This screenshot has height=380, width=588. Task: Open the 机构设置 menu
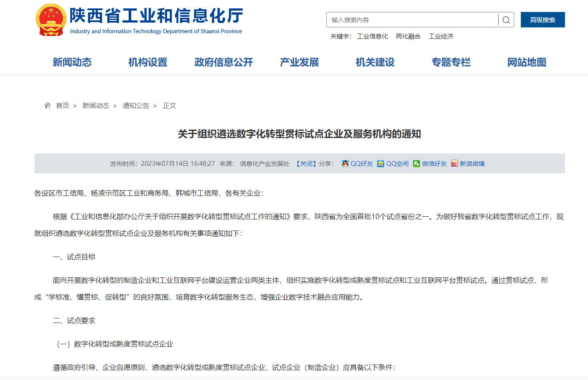click(148, 62)
